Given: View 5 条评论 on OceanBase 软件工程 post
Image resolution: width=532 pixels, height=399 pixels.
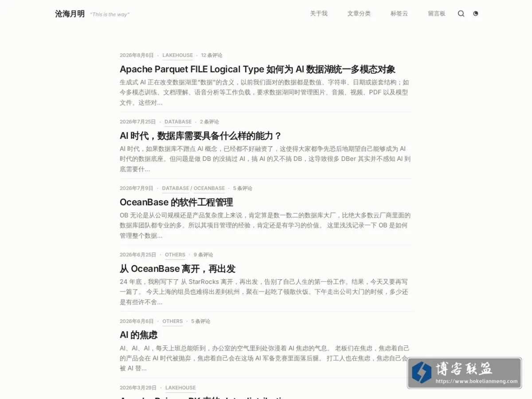Looking at the screenshot, I should (243, 188).
